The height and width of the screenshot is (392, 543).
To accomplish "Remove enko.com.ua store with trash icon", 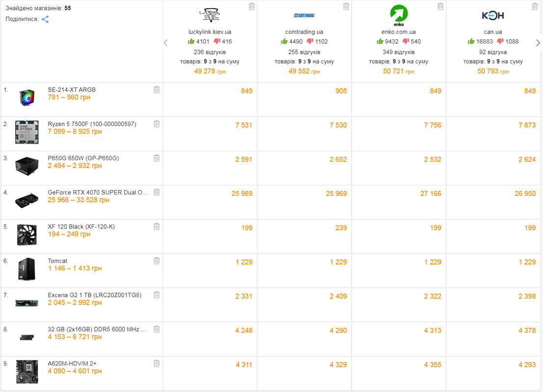I will 440,6.
